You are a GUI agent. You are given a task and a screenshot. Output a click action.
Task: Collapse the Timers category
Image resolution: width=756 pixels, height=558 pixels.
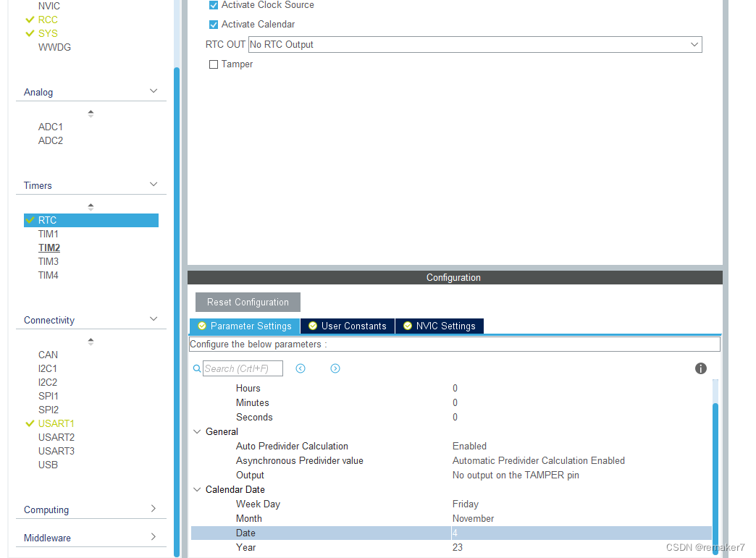[154, 185]
